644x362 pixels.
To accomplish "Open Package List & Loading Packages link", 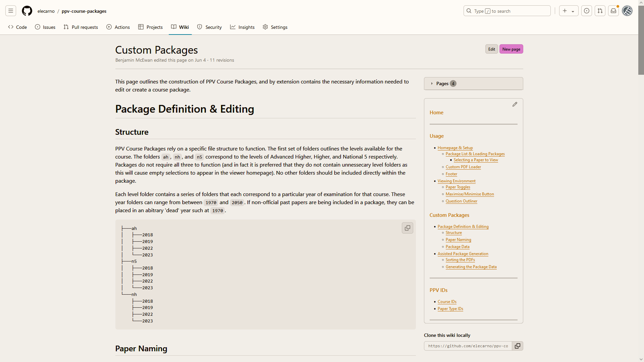I will point(475,154).
